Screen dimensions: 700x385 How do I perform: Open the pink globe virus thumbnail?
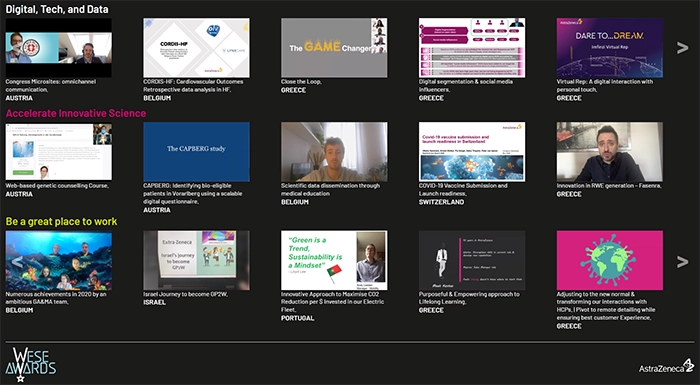click(610, 260)
